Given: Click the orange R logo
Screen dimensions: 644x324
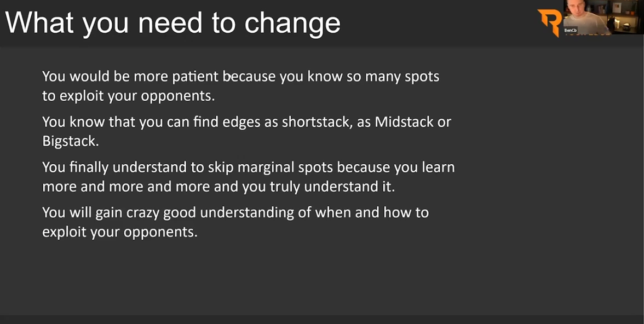Looking at the screenshot, I should click(x=550, y=22).
